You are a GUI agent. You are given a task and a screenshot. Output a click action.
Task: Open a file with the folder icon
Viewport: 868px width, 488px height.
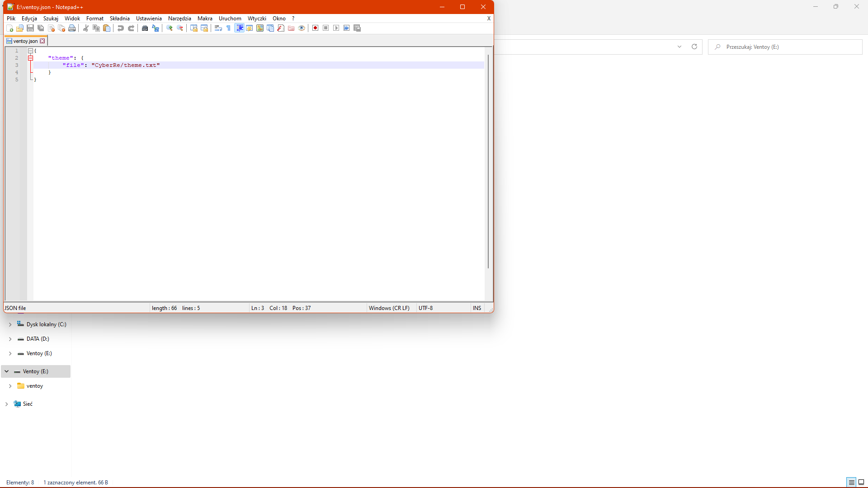tap(20, 28)
